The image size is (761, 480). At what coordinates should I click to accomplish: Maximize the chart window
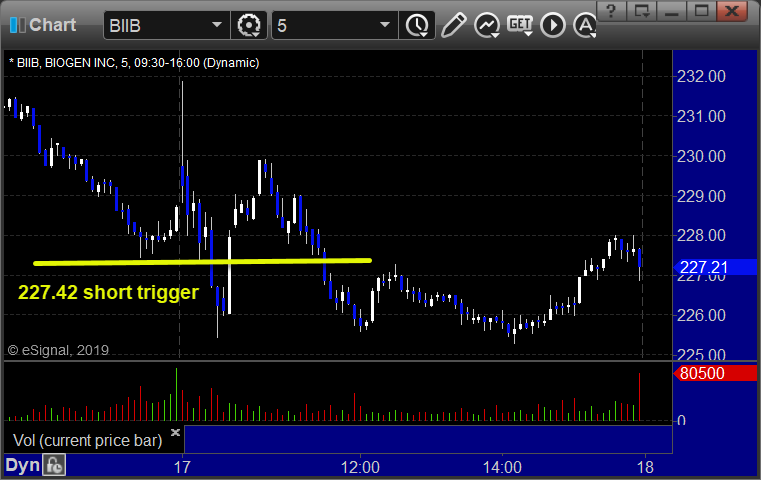click(x=701, y=11)
